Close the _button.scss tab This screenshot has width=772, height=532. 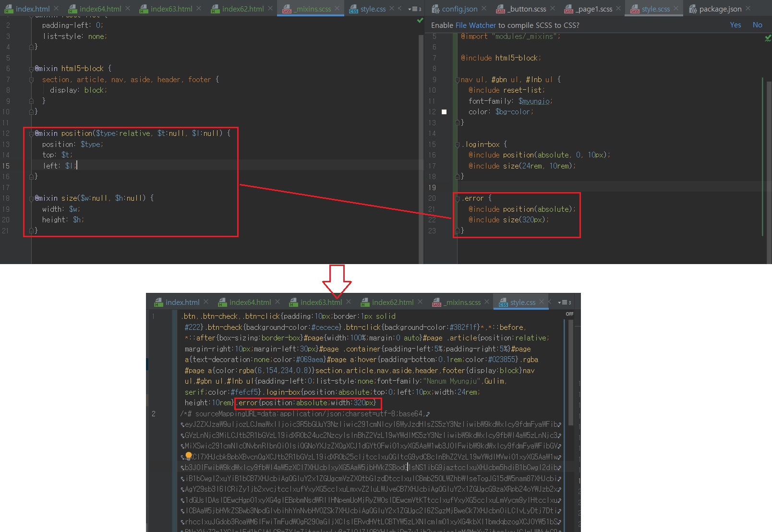[553, 9]
